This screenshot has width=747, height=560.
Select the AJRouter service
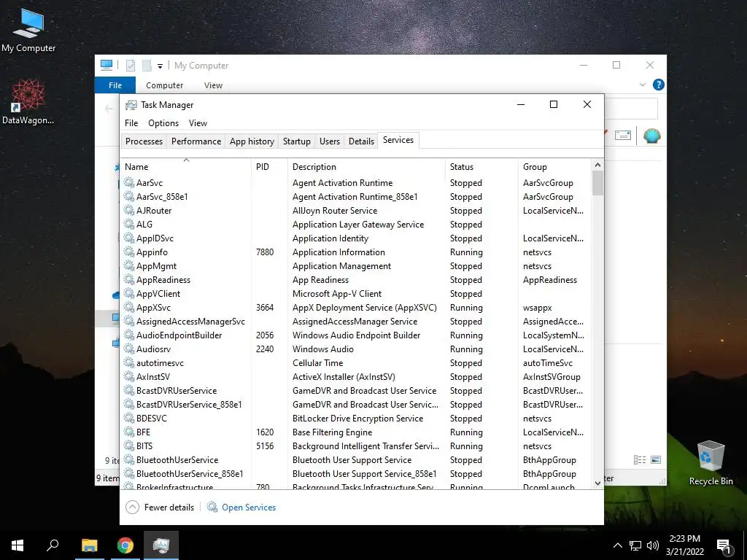355,211
